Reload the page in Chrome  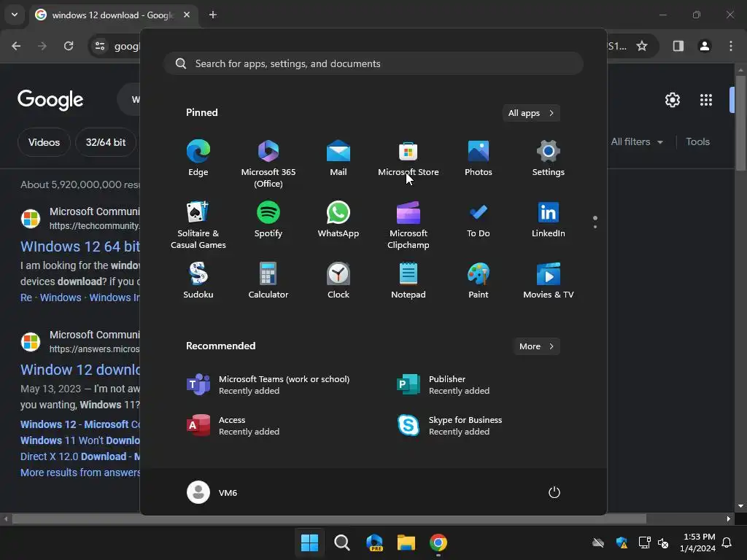click(69, 46)
